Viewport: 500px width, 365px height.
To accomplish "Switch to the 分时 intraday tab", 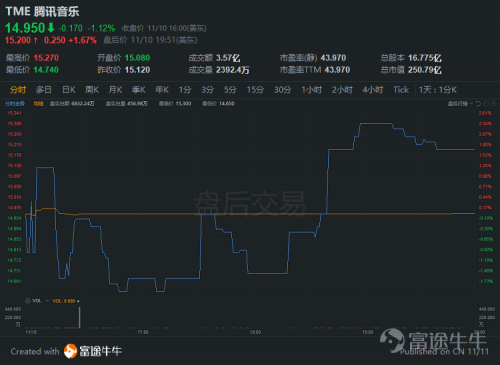I will tap(18, 90).
